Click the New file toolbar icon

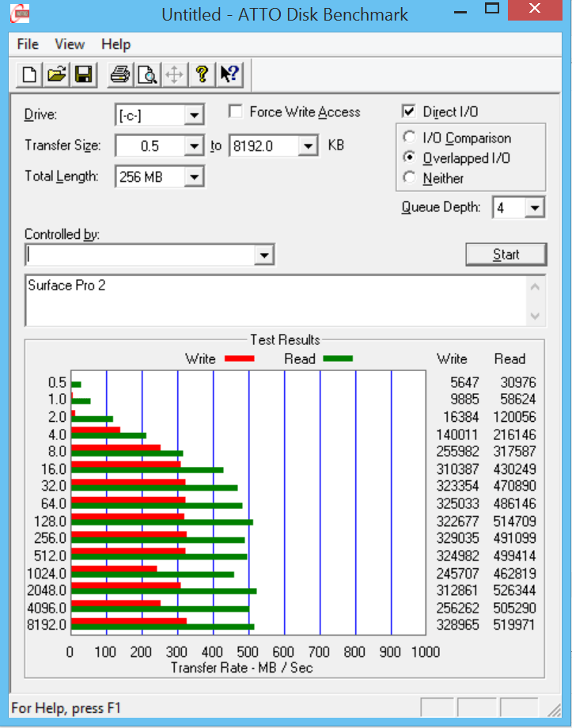click(30, 75)
